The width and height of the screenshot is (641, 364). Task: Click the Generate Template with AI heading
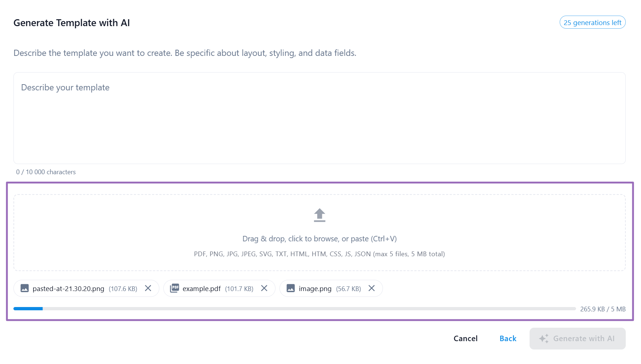coord(72,23)
